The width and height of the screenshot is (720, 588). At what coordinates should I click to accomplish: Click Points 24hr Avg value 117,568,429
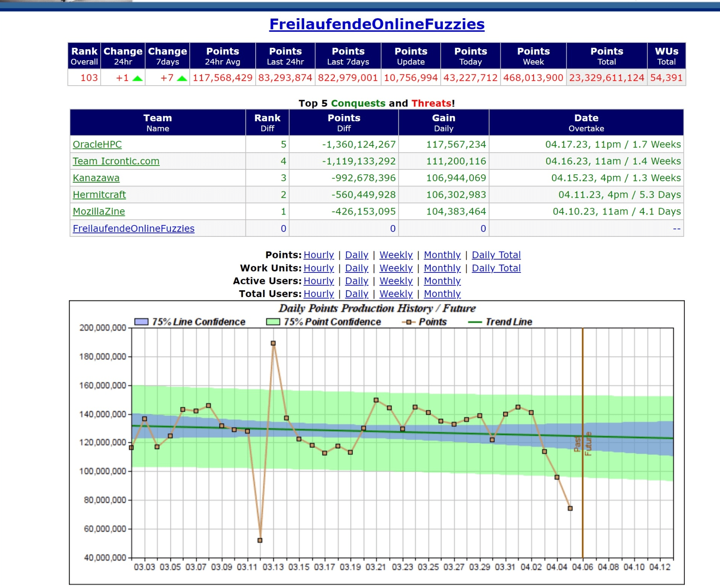[223, 78]
